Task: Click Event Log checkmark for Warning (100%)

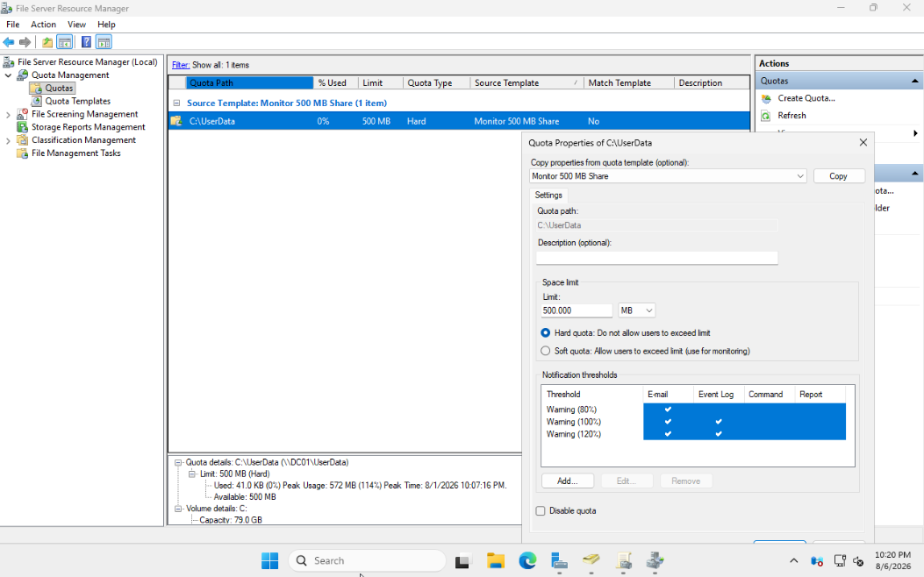Action: pyautogui.click(x=719, y=422)
